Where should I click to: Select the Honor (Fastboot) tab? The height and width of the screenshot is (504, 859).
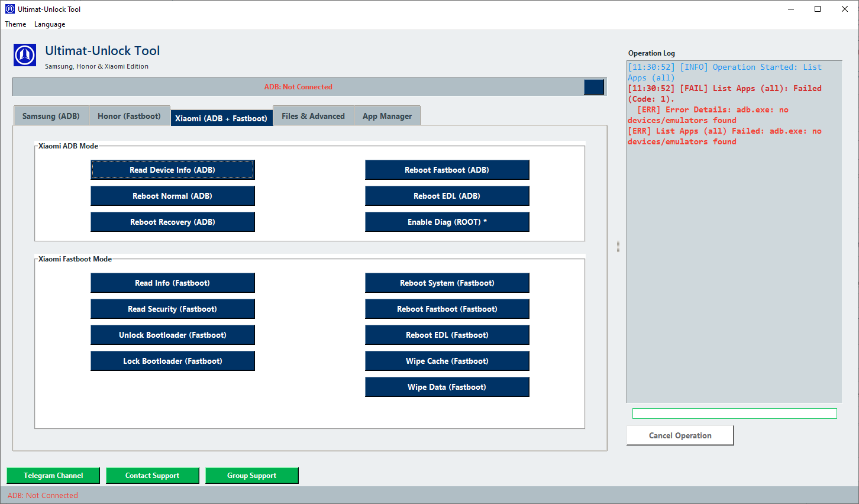130,115
